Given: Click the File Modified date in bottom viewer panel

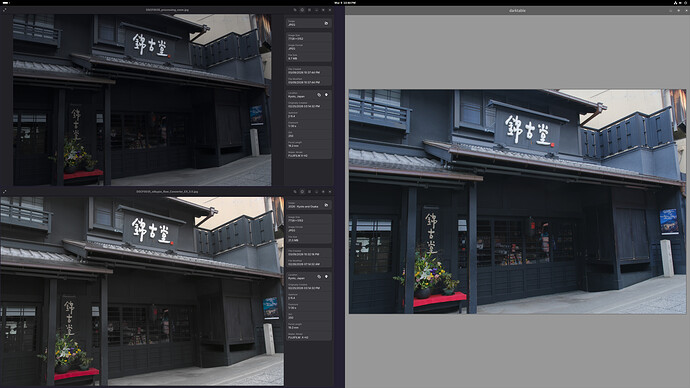Looking at the screenshot, I should 304,264.
